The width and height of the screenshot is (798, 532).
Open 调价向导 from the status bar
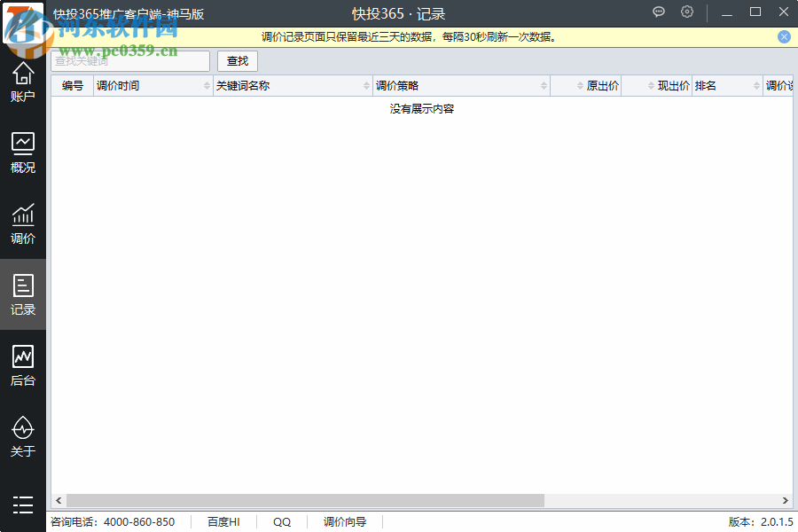click(x=345, y=521)
